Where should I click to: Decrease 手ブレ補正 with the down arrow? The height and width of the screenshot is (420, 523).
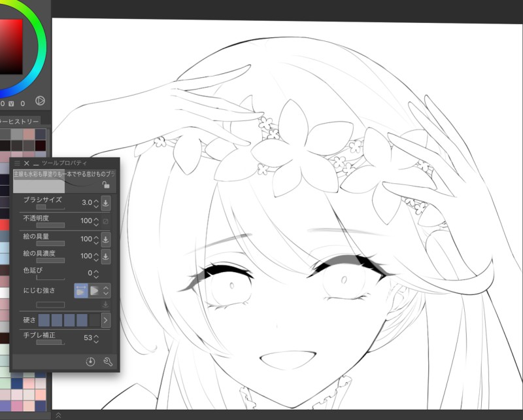(x=96, y=341)
